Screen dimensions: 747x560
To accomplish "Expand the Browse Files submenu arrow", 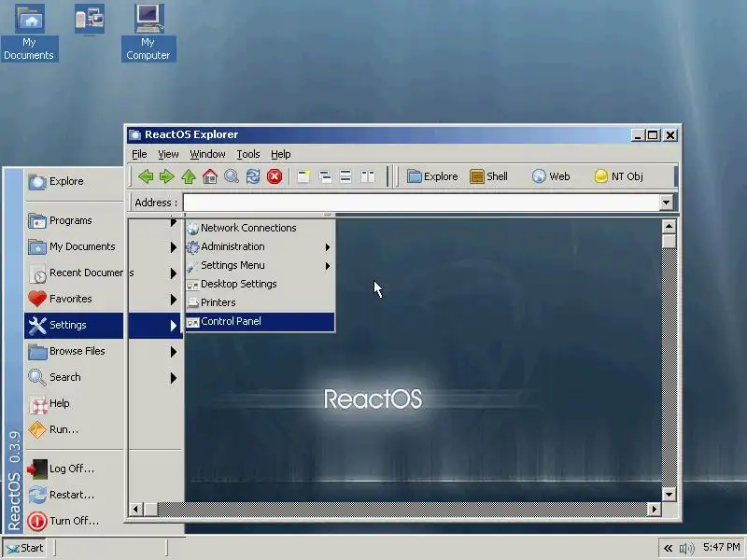I will pyautogui.click(x=174, y=352).
